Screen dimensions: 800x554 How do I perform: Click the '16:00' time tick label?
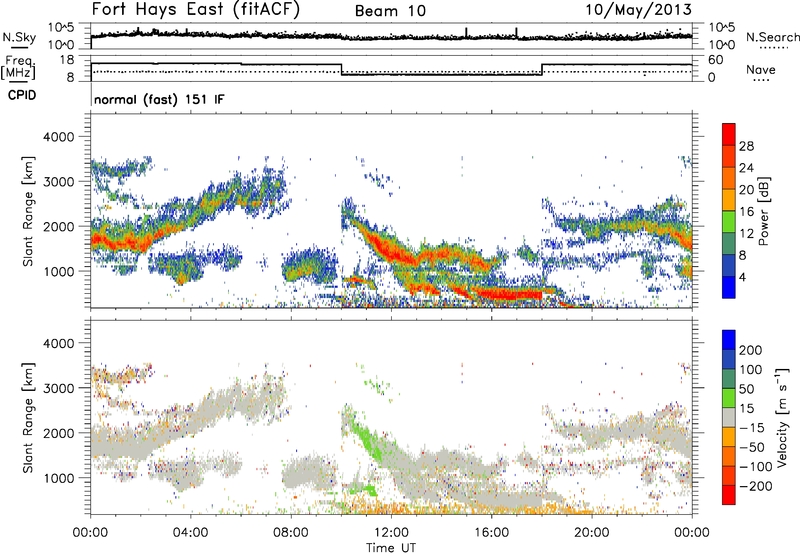[x=491, y=533]
